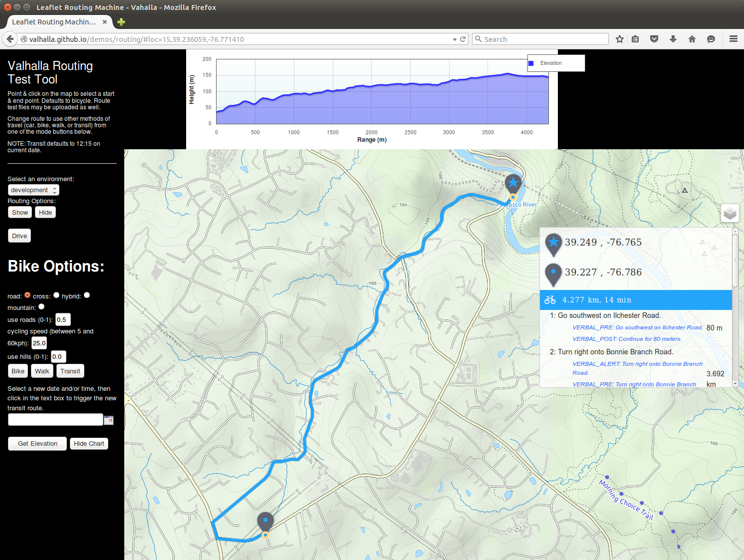Image resolution: width=744 pixels, height=560 pixels.
Task: Click the end point pin marker on map
Action: click(x=265, y=522)
